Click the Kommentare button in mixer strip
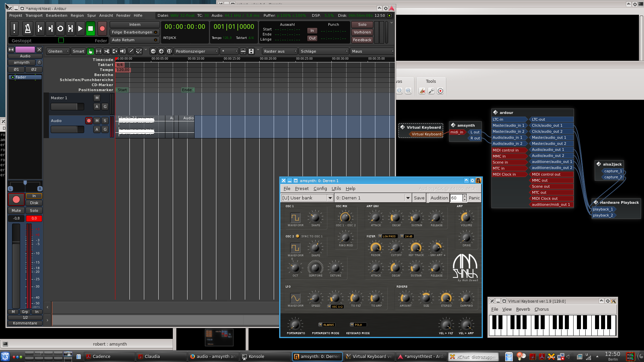 (x=25, y=323)
